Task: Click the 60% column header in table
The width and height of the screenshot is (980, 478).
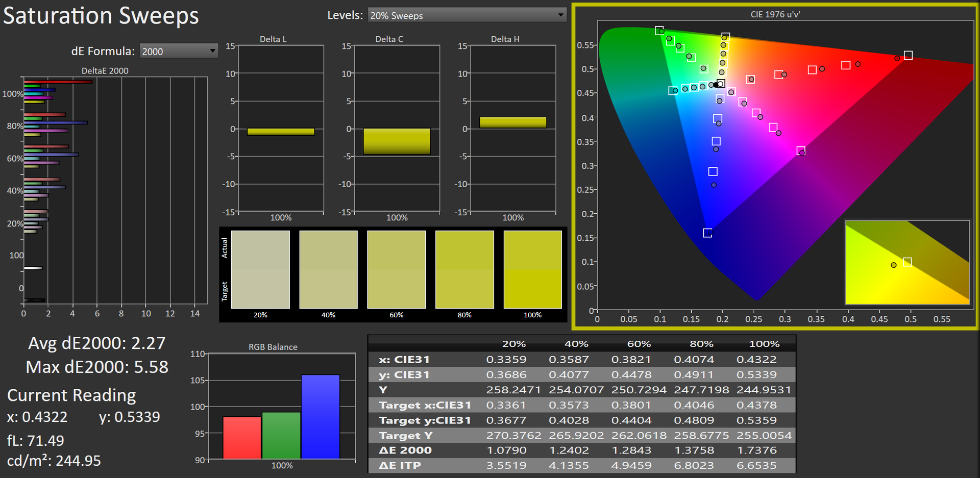Action: click(x=639, y=344)
